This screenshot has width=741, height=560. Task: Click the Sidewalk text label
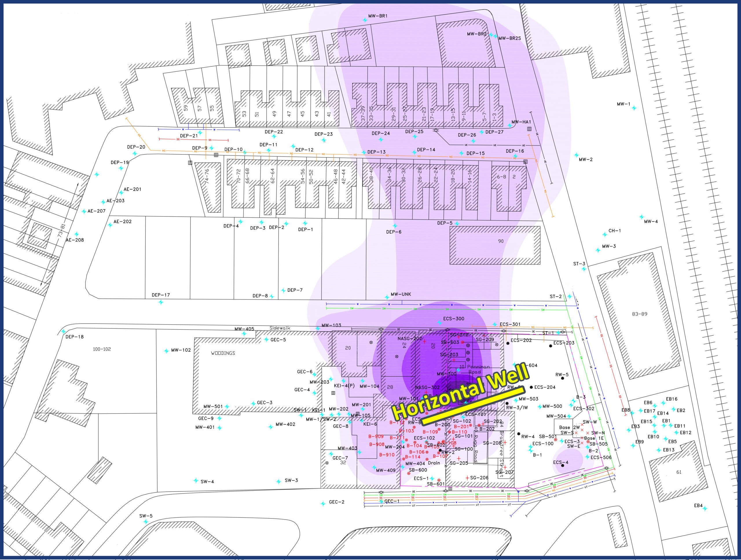pos(281,328)
